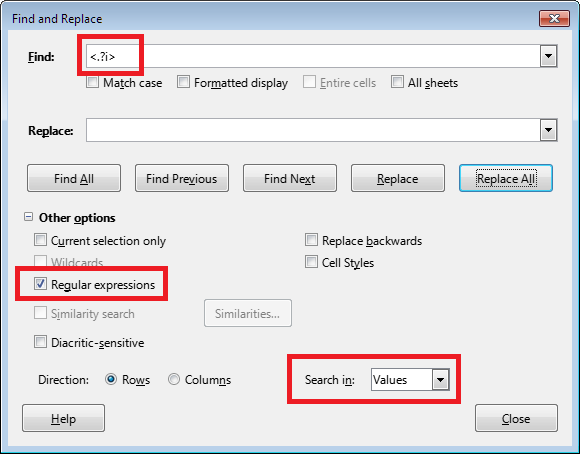Select the Rows direction radio button
Image resolution: width=580 pixels, height=454 pixels.
point(111,379)
